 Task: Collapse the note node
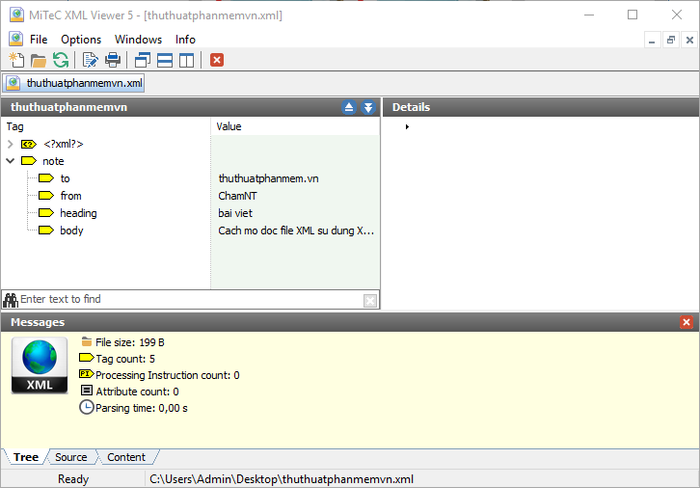click(x=10, y=161)
